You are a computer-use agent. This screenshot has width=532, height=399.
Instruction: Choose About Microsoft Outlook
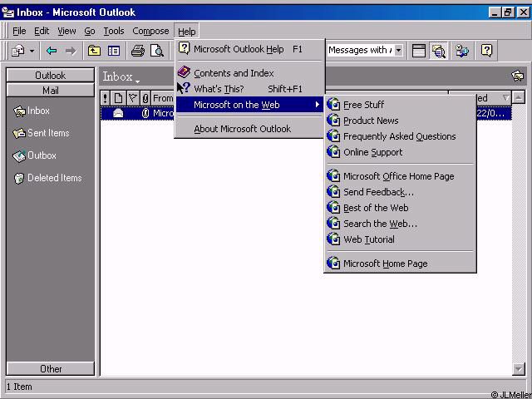[249, 129]
